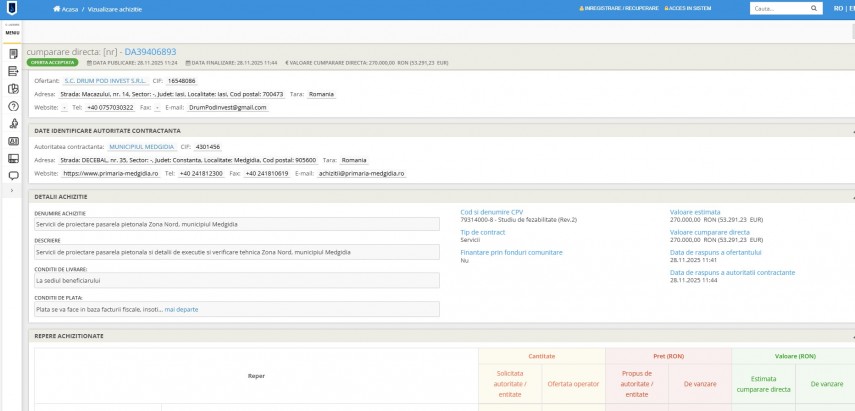Click the chat bubble sidebar icon
Image resolution: width=855 pixels, height=411 pixels.
tap(13, 176)
